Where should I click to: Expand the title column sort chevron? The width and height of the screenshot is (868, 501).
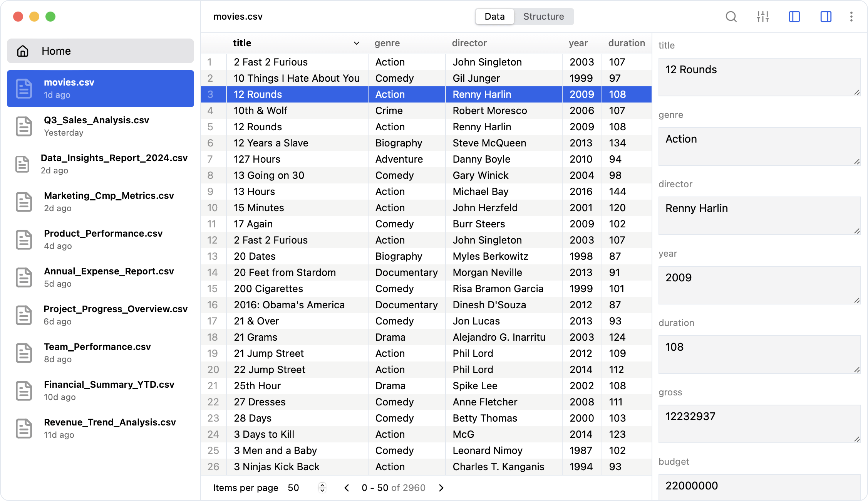pos(356,43)
